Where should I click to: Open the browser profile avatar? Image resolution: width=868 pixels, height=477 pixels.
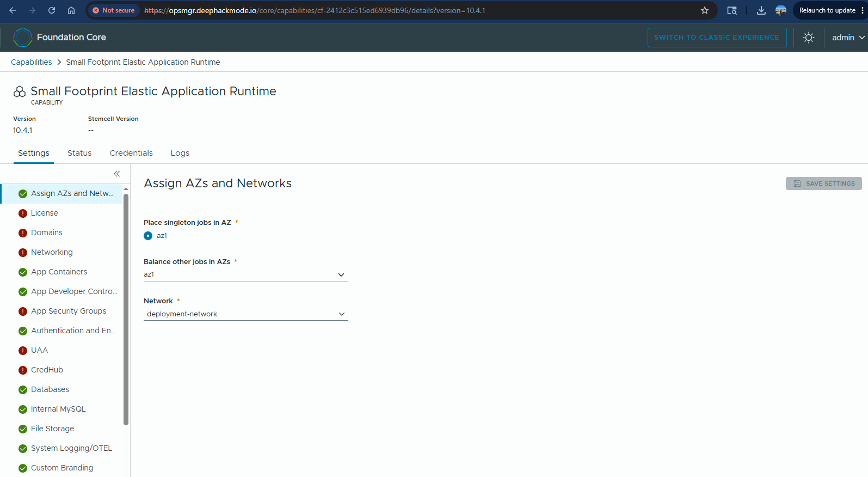[x=781, y=10]
